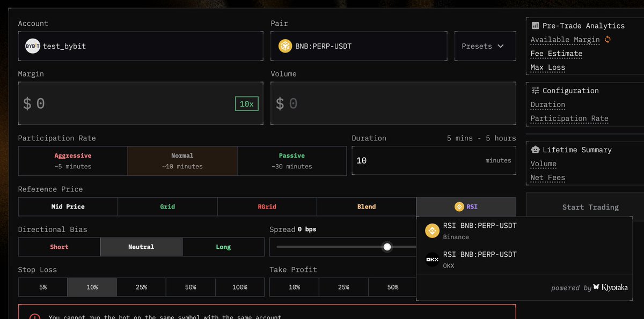Click the Pre-Trade Analytics chart icon
Screen dimensions: 644x319
[535, 25]
